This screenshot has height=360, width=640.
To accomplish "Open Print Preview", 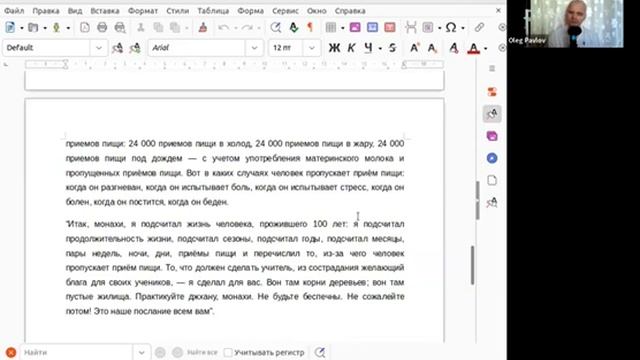I will click(x=120, y=27).
